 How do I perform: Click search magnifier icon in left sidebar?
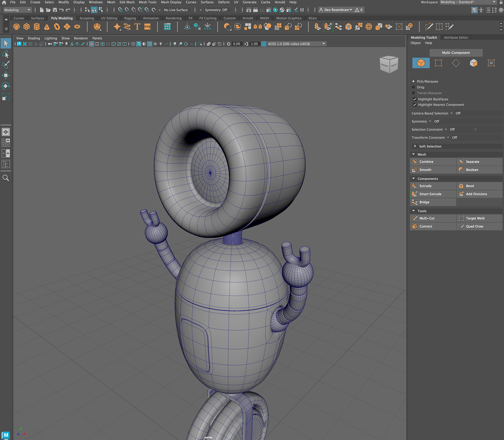(6, 178)
